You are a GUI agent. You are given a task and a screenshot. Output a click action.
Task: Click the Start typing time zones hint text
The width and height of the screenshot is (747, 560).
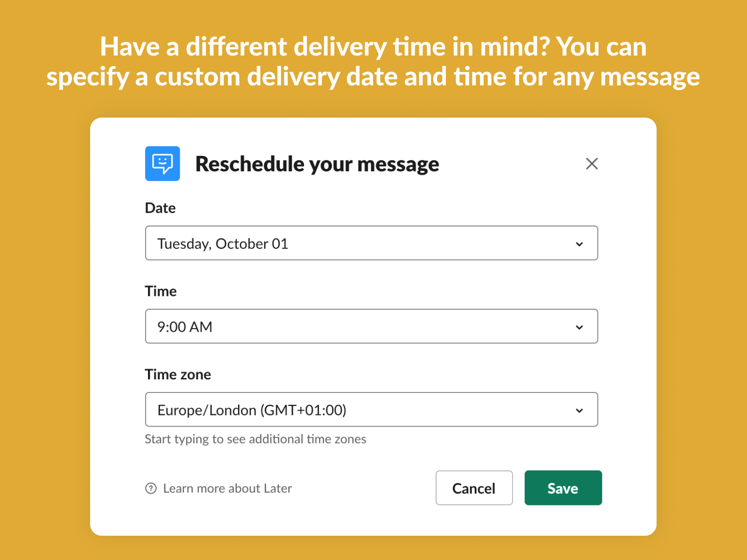pos(255,439)
